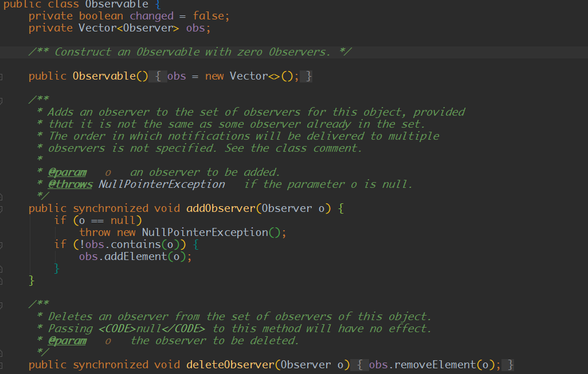The image size is (588, 374).
Task: Click 'the observer to be deleted.' text
Action: point(214,341)
